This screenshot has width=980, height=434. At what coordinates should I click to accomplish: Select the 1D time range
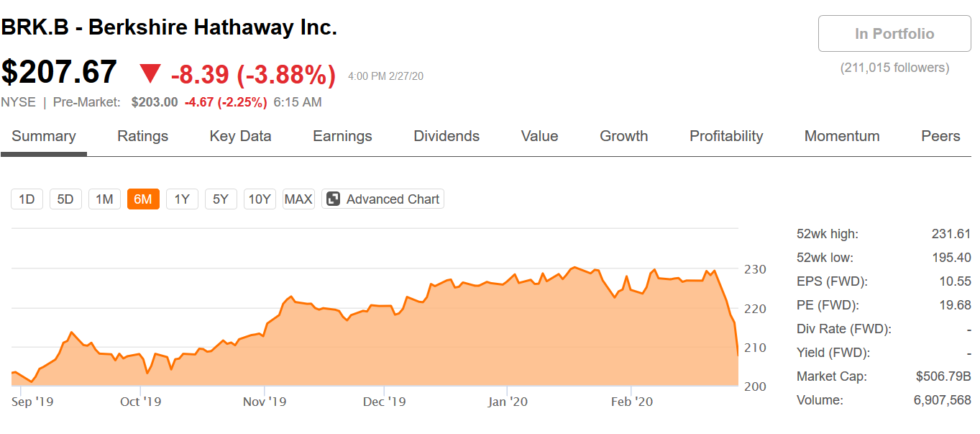click(27, 199)
